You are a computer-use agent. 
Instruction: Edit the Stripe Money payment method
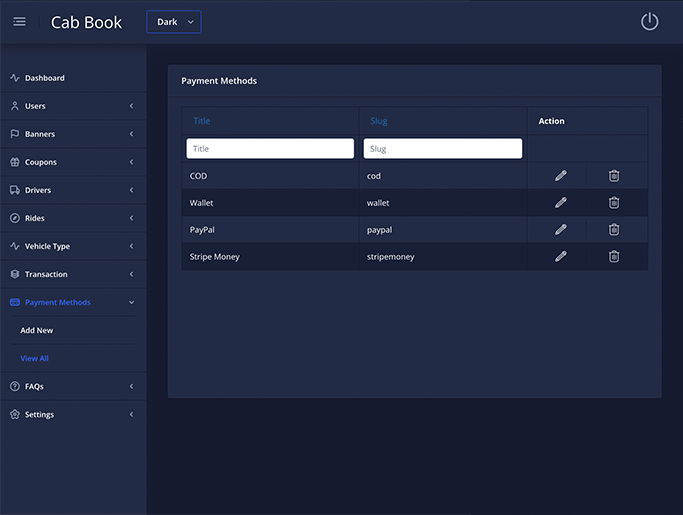click(561, 257)
